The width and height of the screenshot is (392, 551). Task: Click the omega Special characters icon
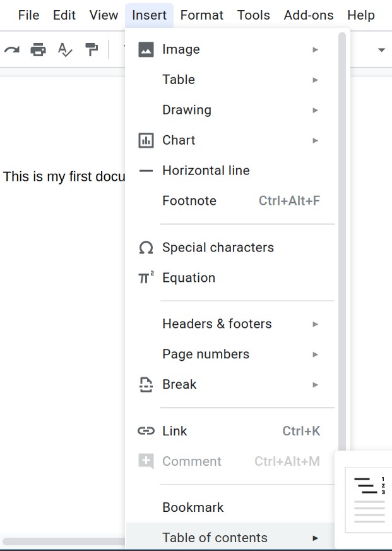[x=146, y=248]
